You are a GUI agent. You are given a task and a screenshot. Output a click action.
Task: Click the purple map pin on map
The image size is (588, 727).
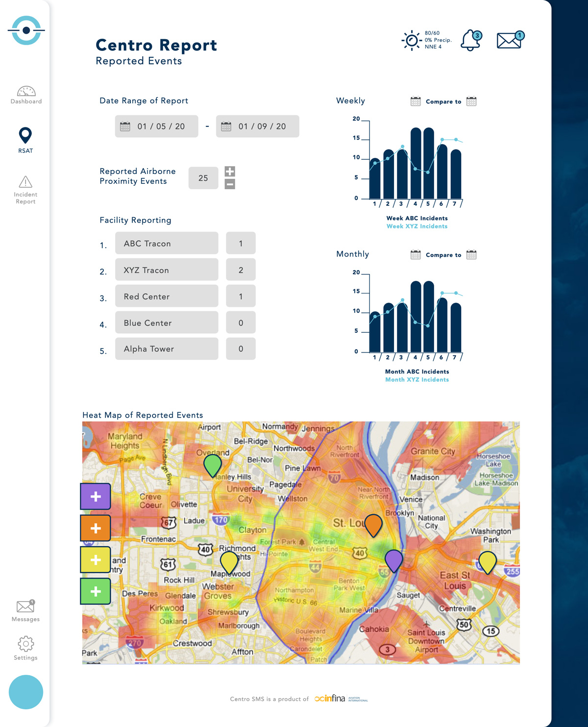point(393,560)
